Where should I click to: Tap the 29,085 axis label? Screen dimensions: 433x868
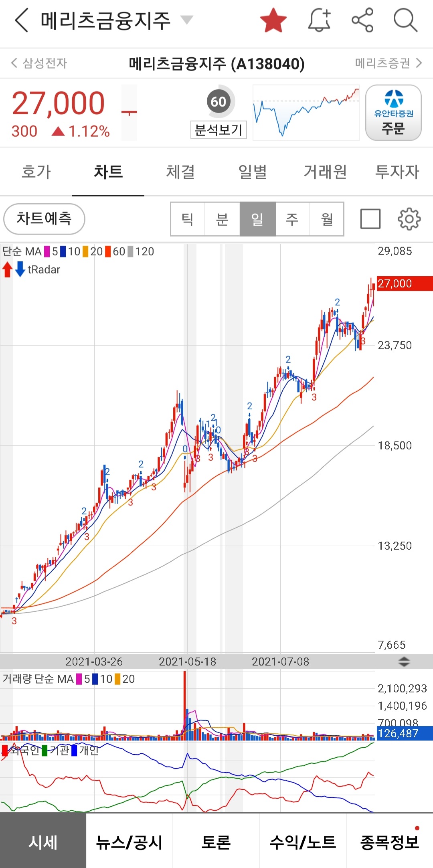[x=395, y=251]
